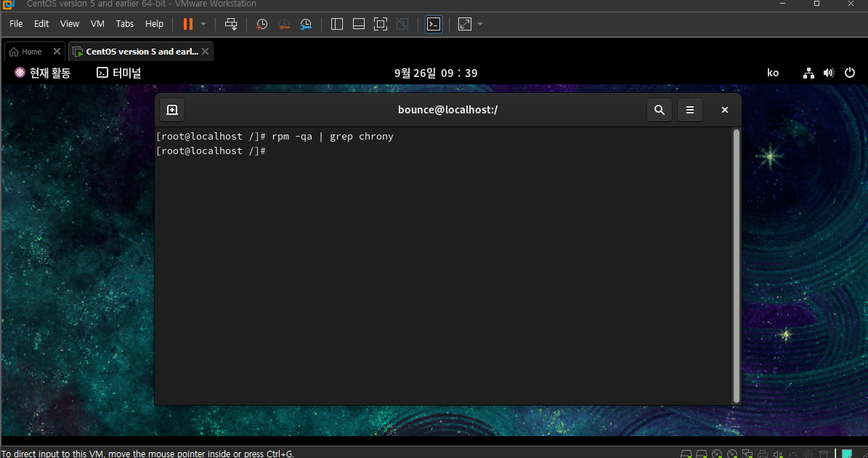Open the ko input source menu
The width and height of the screenshot is (868, 458).
(773, 73)
